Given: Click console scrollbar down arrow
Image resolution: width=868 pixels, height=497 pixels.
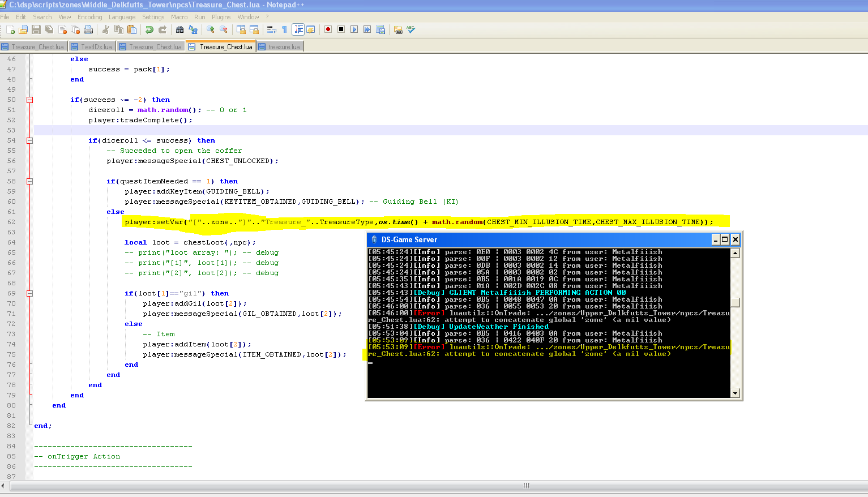Looking at the screenshot, I should click(735, 393).
